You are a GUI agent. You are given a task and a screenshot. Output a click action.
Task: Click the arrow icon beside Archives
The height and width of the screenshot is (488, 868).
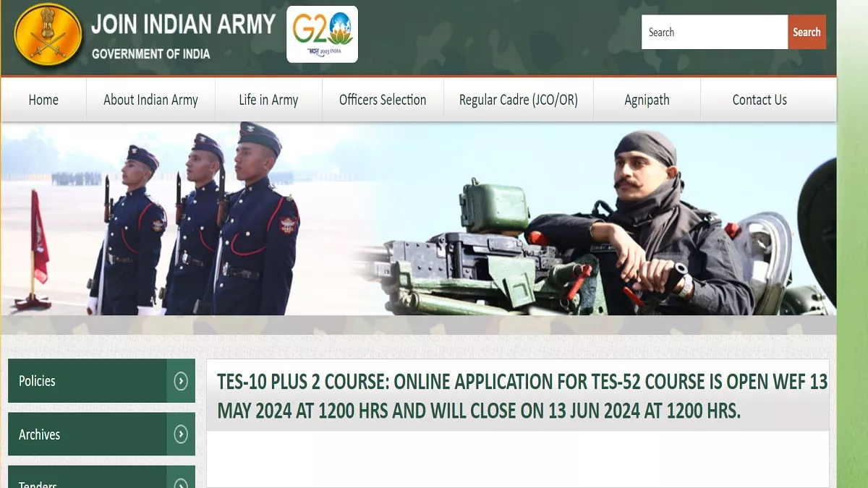click(x=181, y=435)
